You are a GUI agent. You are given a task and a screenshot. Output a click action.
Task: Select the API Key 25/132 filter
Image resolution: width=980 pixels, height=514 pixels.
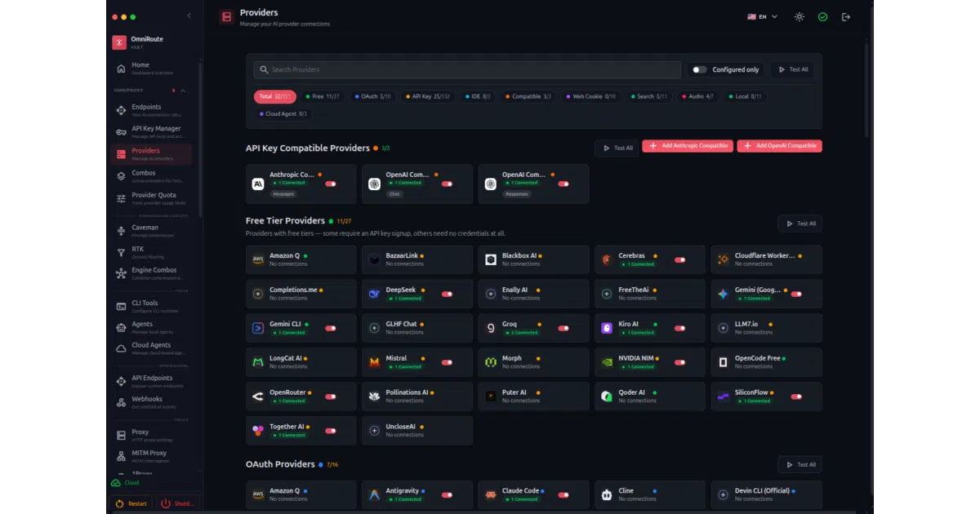click(x=427, y=96)
